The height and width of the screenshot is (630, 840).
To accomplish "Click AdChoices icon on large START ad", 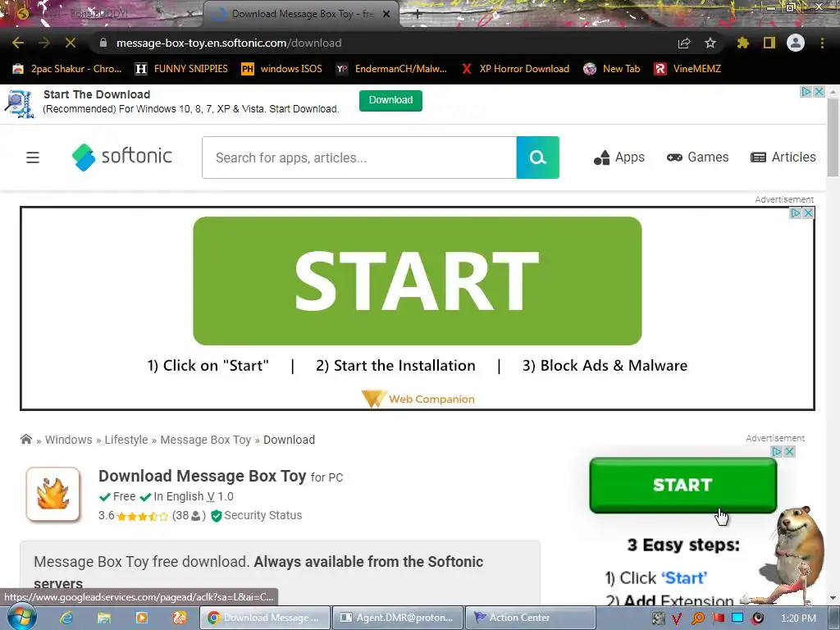I will point(796,213).
